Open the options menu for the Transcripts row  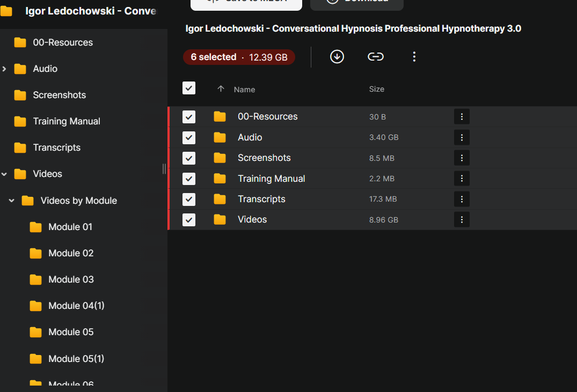pyautogui.click(x=462, y=199)
